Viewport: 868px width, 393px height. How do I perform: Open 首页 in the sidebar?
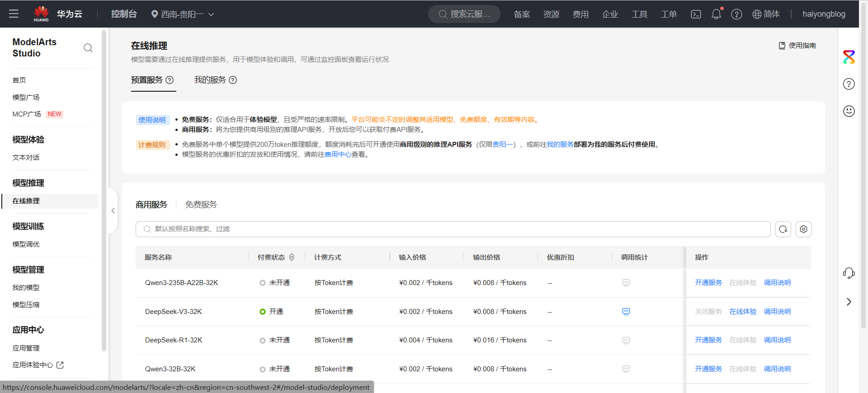[19, 80]
